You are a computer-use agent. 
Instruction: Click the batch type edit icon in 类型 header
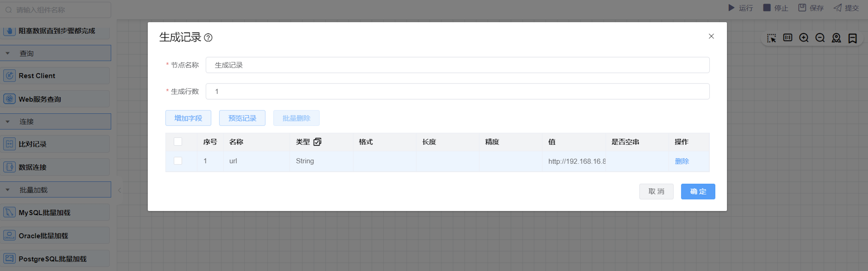pos(317,142)
